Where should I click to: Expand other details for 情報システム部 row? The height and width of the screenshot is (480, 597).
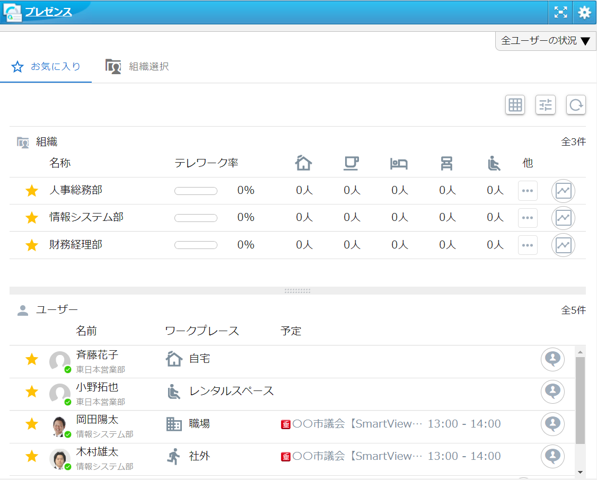pos(528,218)
